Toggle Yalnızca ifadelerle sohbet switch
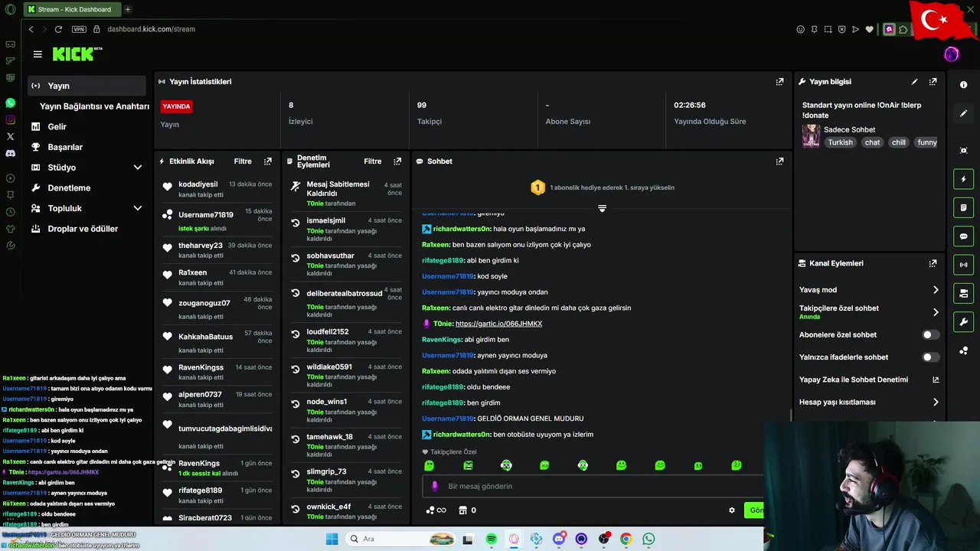Image resolution: width=980 pixels, height=551 pixels. coord(930,357)
